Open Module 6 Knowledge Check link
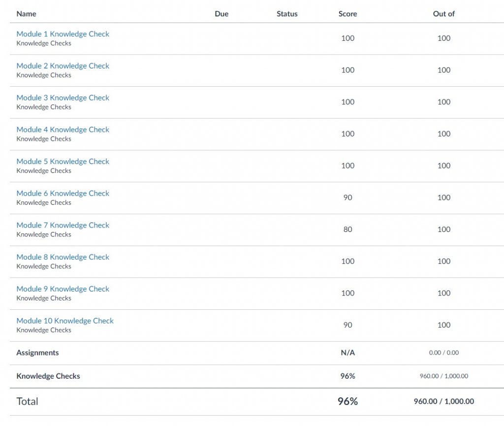 (63, 193)
